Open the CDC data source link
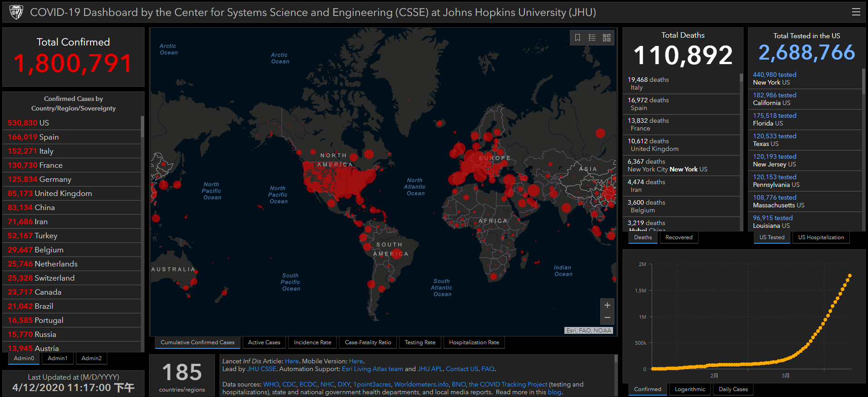This screenshot has height=397, width=868. click(x=289, y=384)
